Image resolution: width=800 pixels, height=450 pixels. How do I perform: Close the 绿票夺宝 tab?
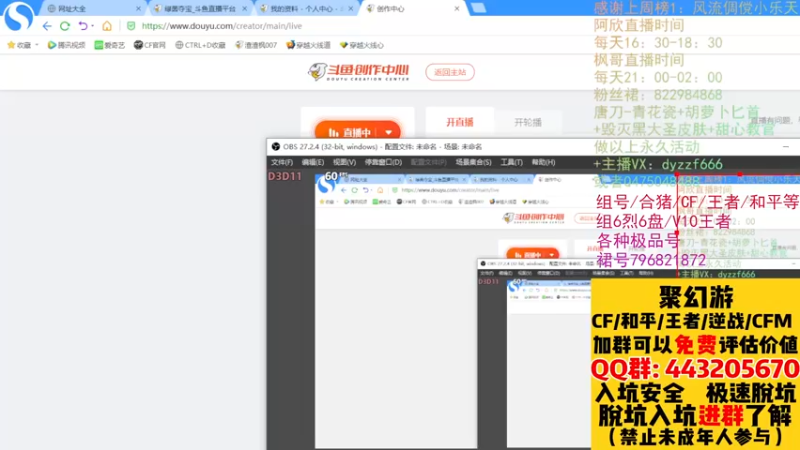tap(244, 9)
